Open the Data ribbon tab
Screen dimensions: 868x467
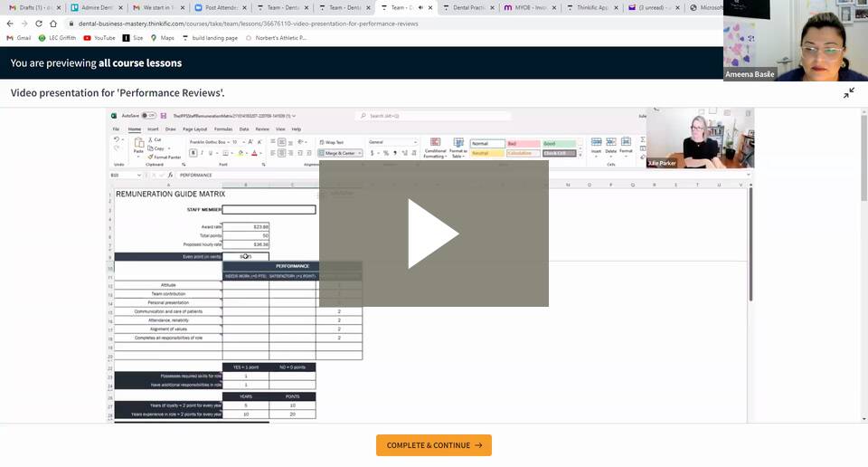pos(243,129)
